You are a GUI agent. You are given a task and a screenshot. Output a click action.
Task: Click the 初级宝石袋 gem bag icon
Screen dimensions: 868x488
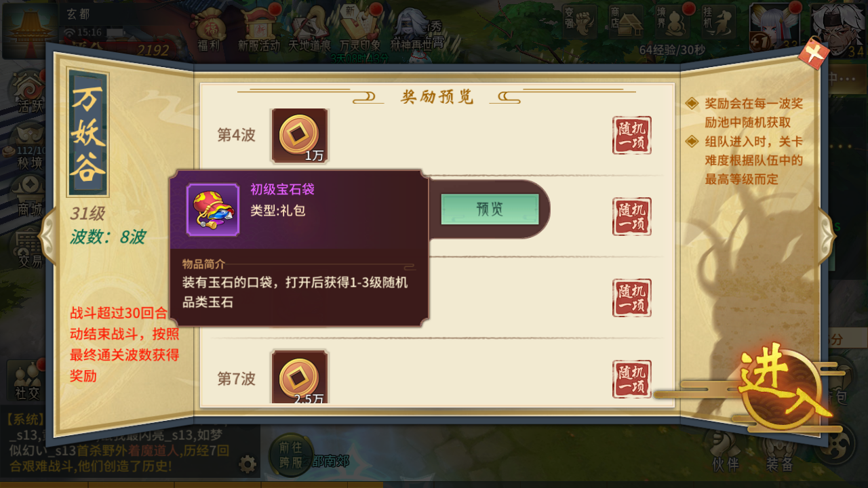[x=213, y=209]
